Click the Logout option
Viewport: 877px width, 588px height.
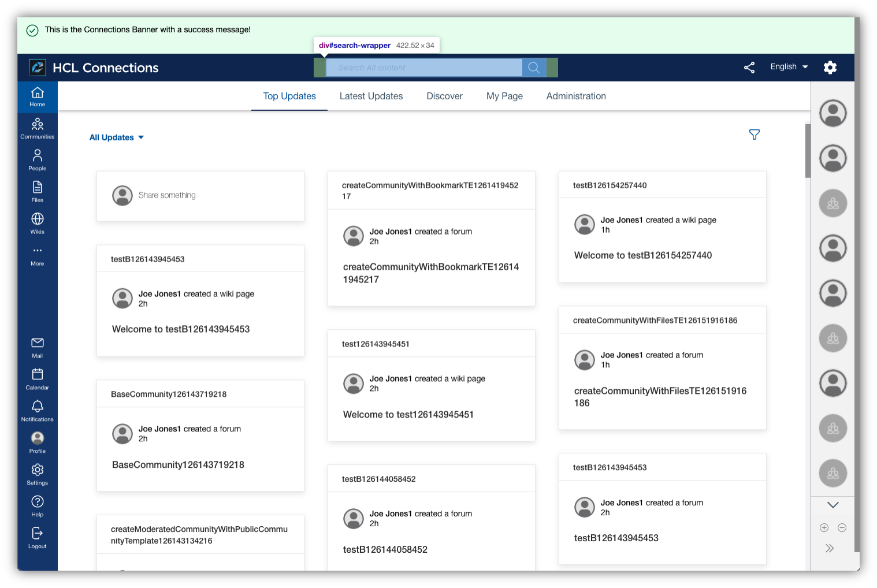(37, 537)
